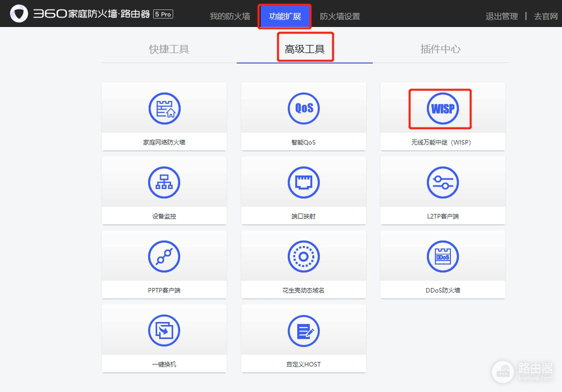Open the DDoS防火墙 icon
This screenshot has width=562, height=392.
(x=442, y=256)
